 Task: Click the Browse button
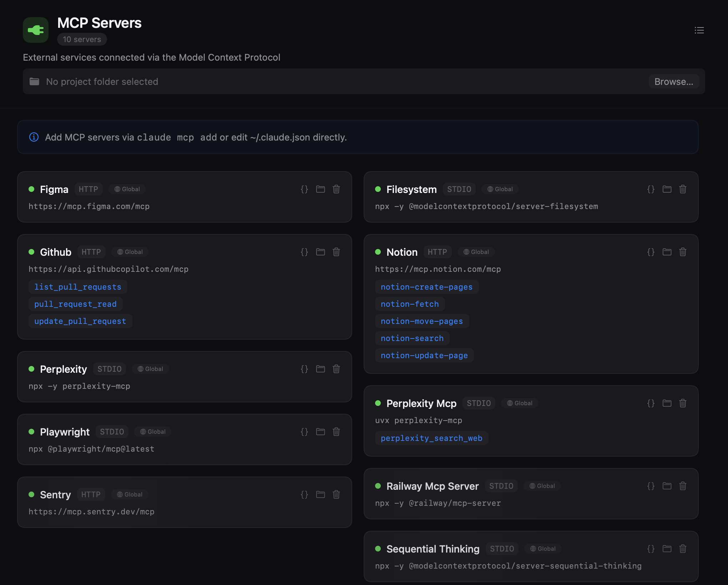click(674, 81)
